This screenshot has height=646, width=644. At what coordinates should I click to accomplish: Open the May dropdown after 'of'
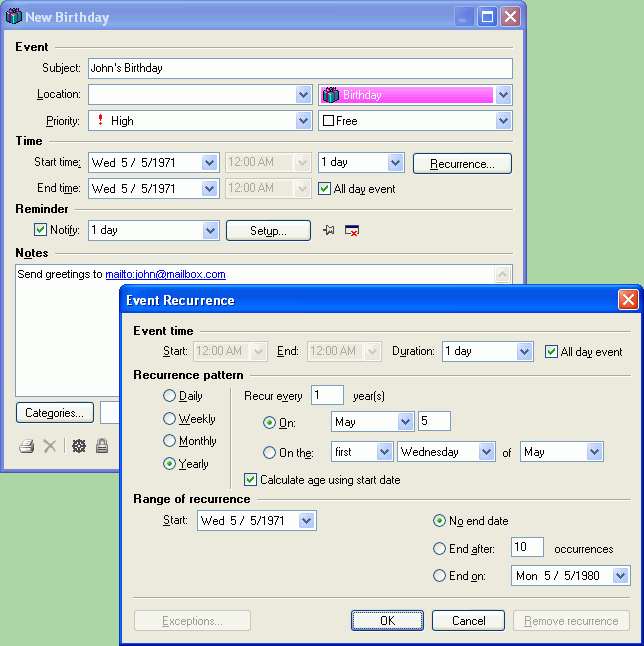594,452
